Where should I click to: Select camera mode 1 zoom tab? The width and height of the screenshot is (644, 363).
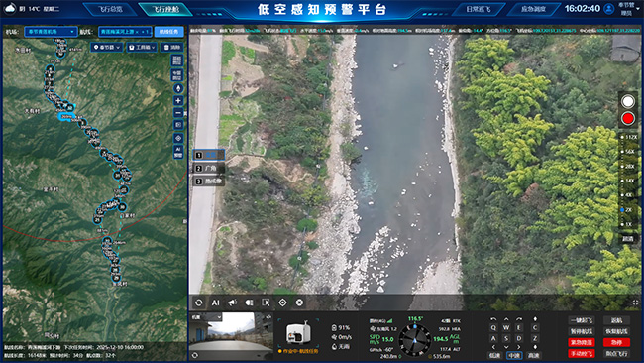pos(209,155)
